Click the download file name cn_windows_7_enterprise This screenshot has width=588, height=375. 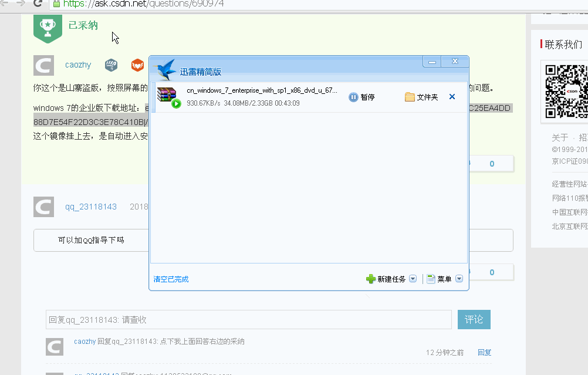262,90
